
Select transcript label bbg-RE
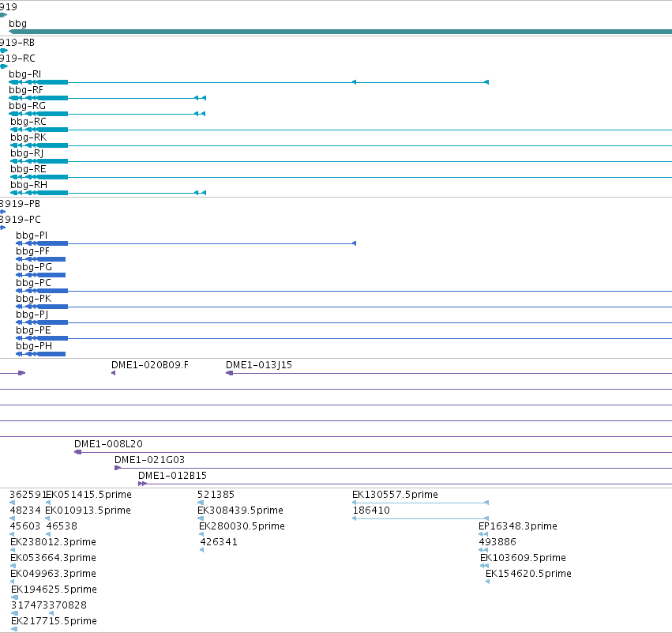(x=28, y=169)
